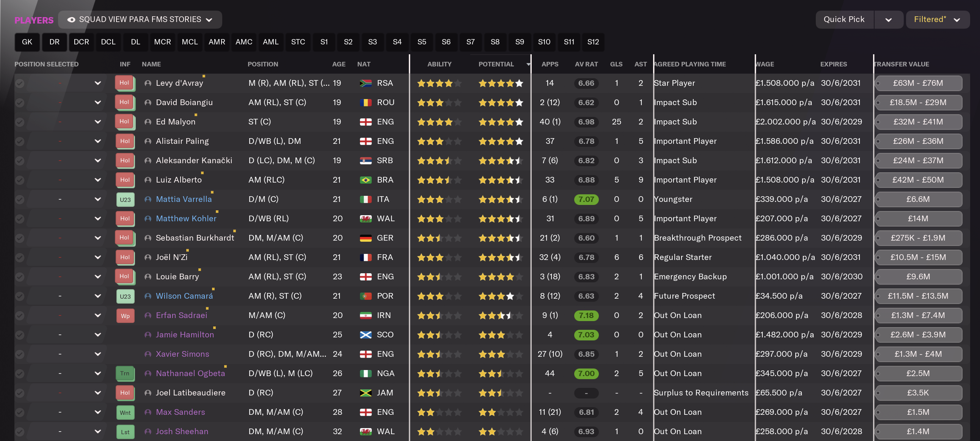
Task: Select the STC position tab
Action: pos(298,42)
